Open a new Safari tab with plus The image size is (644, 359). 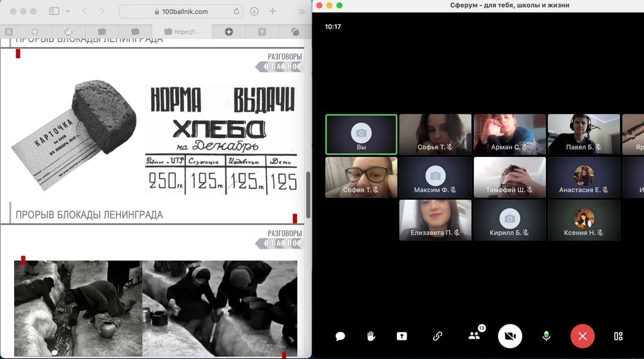coord(273,11)
